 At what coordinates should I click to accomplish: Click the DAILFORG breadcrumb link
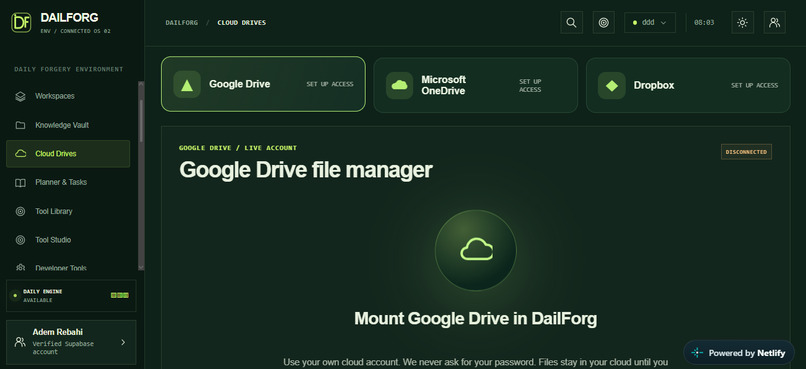tap(181, 23)
